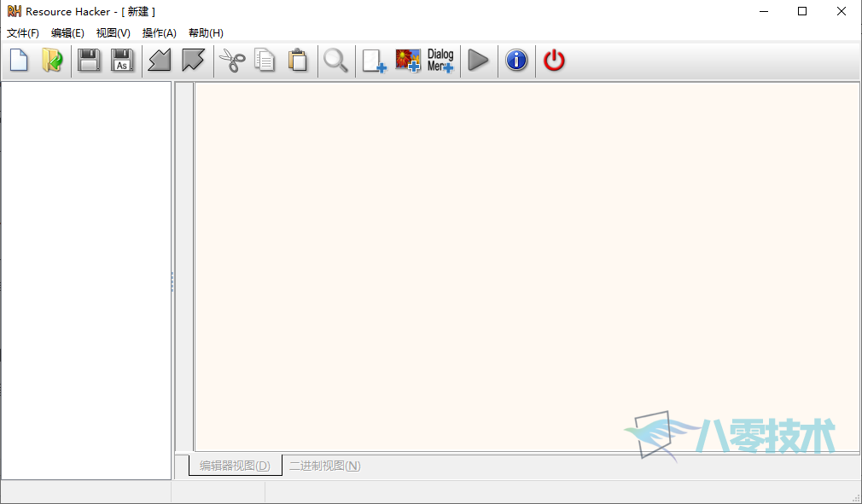Click the New blank file icon

coord(19,60)
